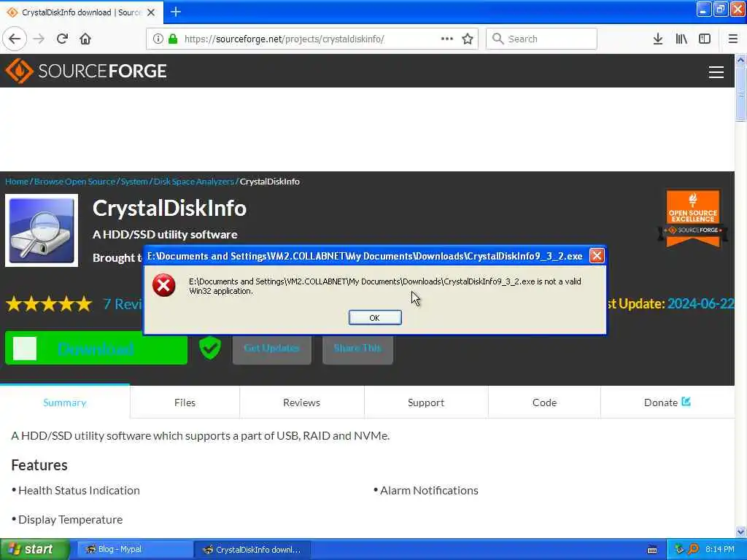Open the 7 Reviews link

click(123, 304)
